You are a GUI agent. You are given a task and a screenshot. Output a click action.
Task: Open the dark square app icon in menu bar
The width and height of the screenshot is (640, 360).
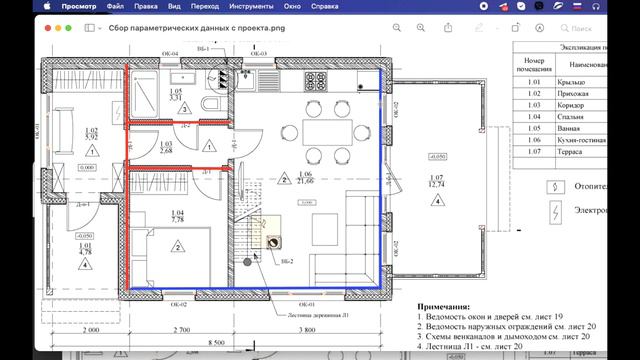tap(539, 6)
